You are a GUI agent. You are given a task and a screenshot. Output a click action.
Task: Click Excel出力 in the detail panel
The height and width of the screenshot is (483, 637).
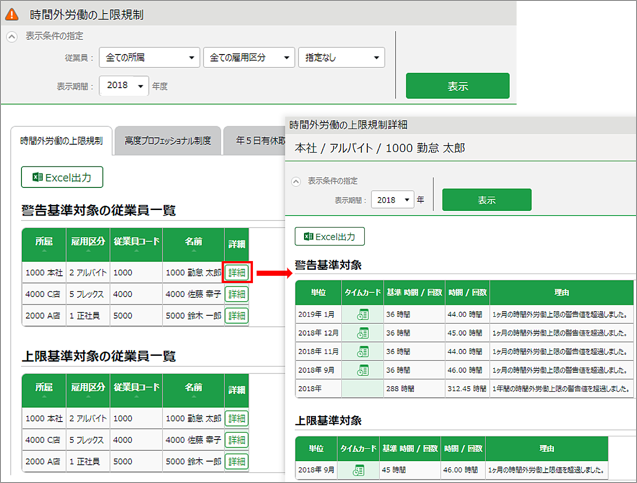pyautogui.click(x=329, y=237)
